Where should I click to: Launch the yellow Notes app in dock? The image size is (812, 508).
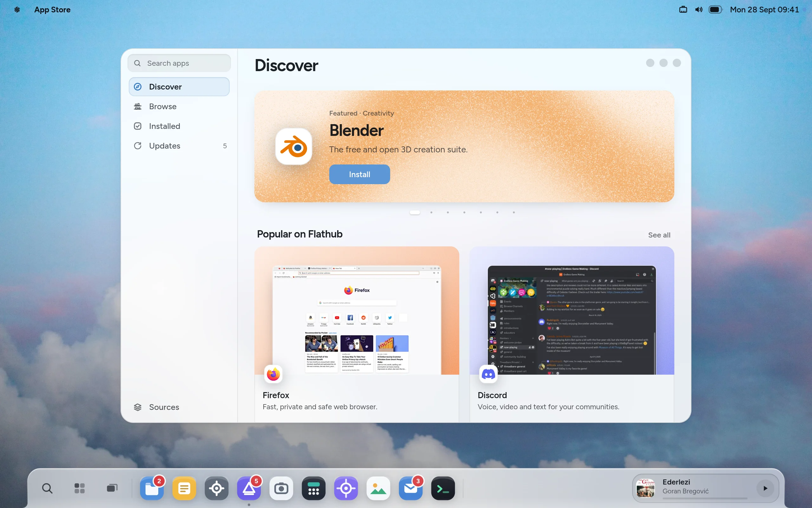184,488
